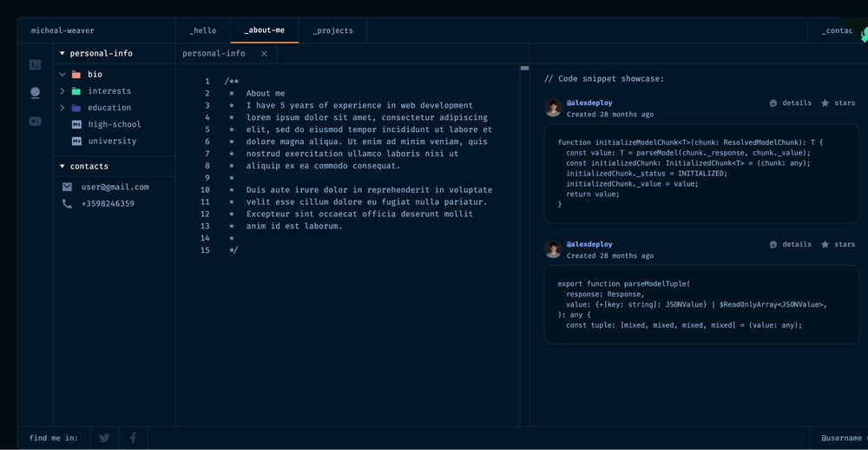Click the green interests folder icon
The image size is (868, 450).
pos(76,91)
